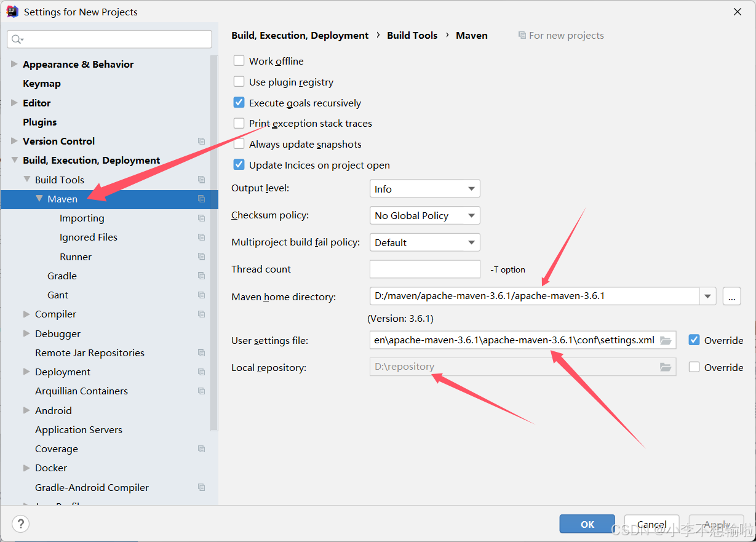This screenshot has width=756, height=542.
Task: Click the copy icon beside Arquillian Containers
Action: point(201,391)
